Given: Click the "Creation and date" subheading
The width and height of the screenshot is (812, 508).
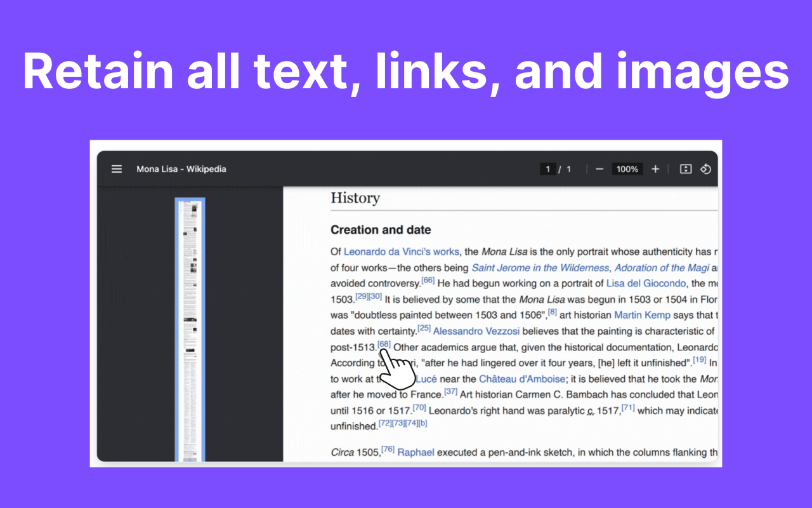Looking at the screenshot, I should pyautogui.click(x=381, y=230).
